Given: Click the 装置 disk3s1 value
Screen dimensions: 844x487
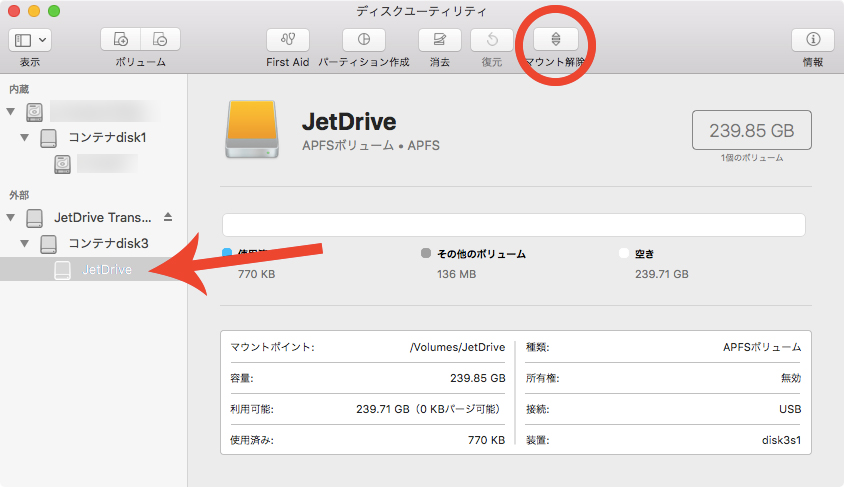Looking at the screenshot, I should pyautogui.click(x=782, y=440).
